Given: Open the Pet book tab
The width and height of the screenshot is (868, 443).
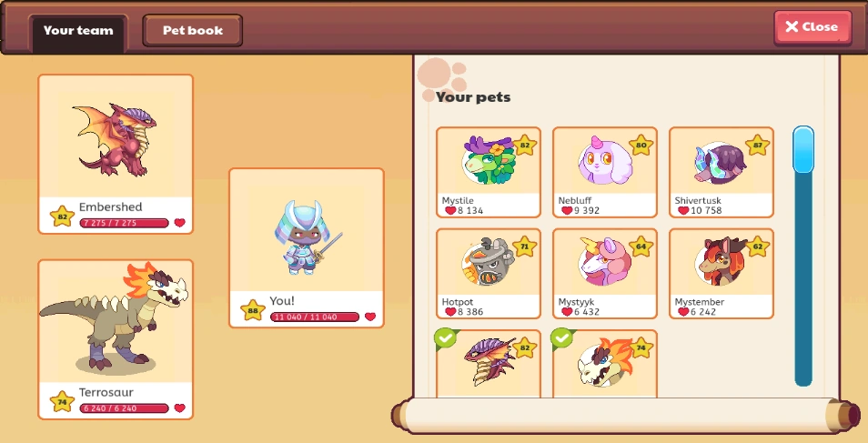Looking at the screenshot, I should pos(192,30).
